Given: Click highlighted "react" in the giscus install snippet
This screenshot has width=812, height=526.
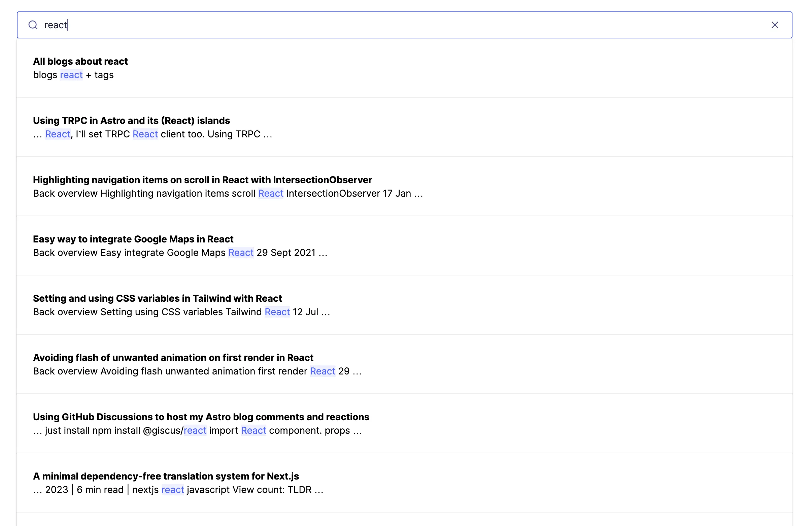Looking at the screenshot, I should [195, 430].
